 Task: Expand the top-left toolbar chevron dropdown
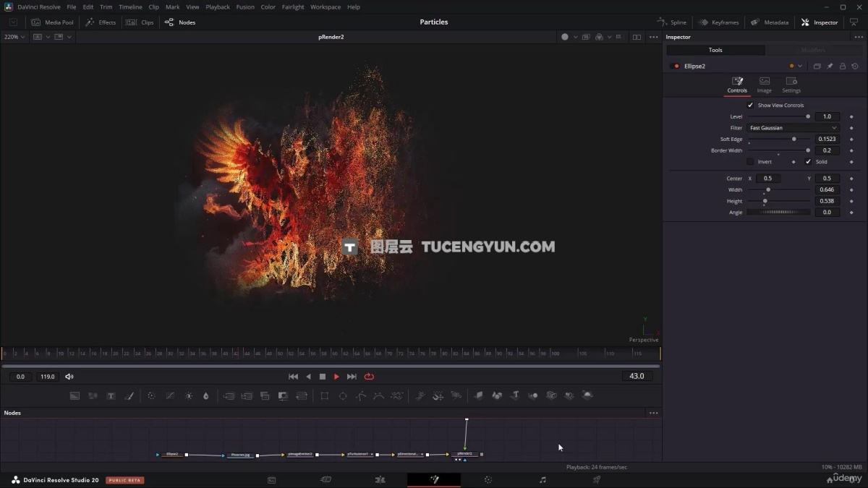point(13,22)
